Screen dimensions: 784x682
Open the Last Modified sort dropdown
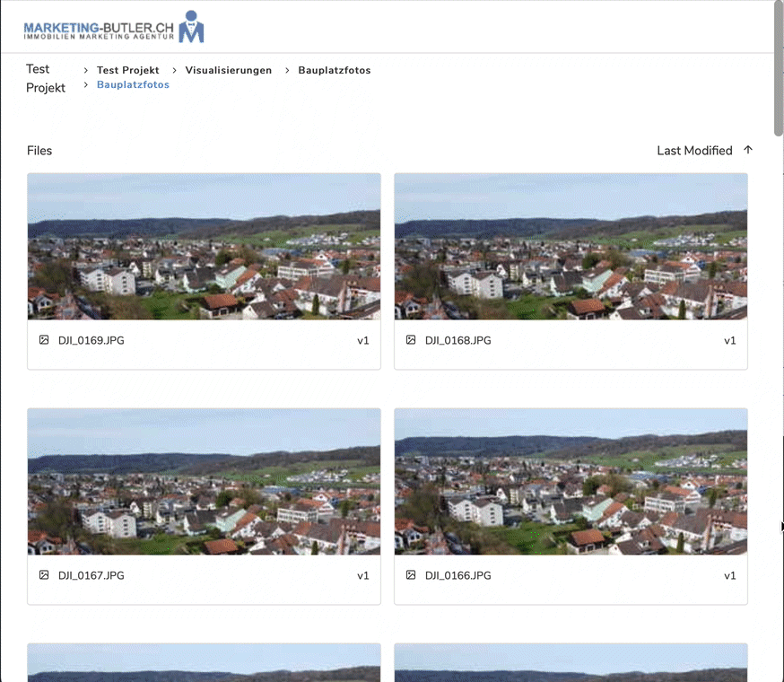694,151
